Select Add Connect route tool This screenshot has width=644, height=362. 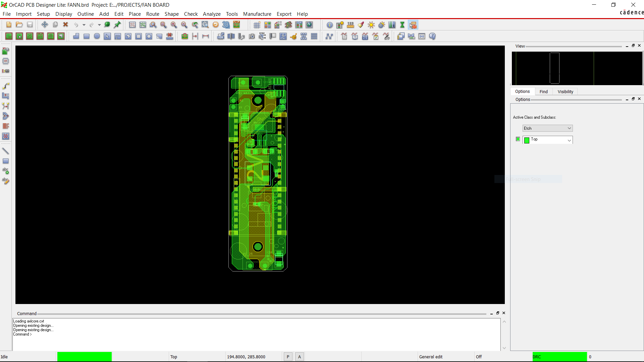[6, 86]
